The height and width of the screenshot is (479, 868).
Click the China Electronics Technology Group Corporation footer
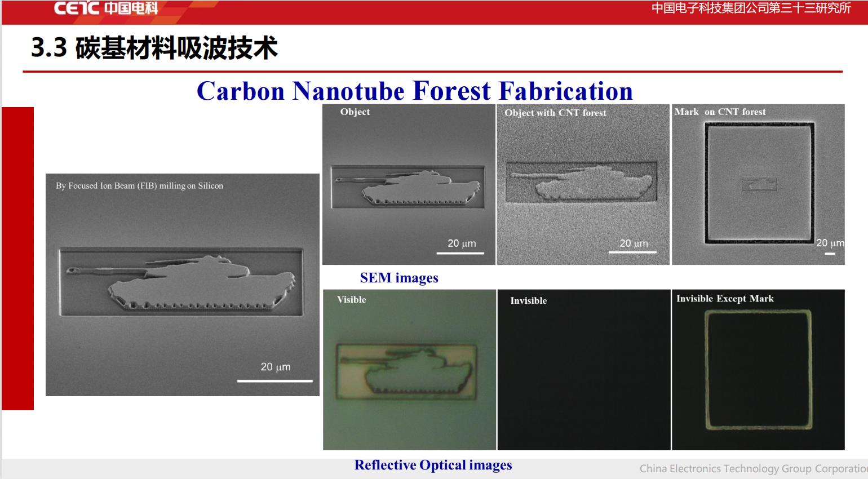tap(754, 468)
